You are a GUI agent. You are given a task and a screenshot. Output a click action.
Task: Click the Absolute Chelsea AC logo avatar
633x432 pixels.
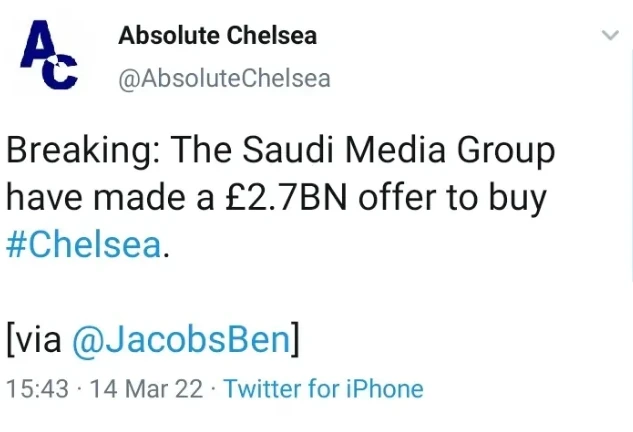50,57
